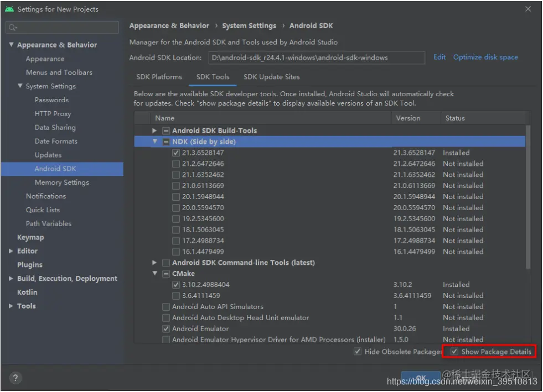
Task: Open the SDK Update Sites tab
Action: click(x=271, y=77)
